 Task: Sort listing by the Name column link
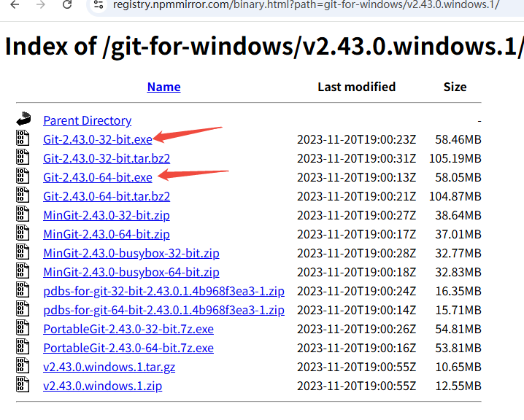coord(163,87)
